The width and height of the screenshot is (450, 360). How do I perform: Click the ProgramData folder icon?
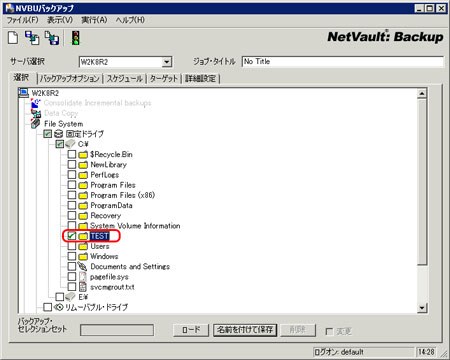(x=83, y=205)
